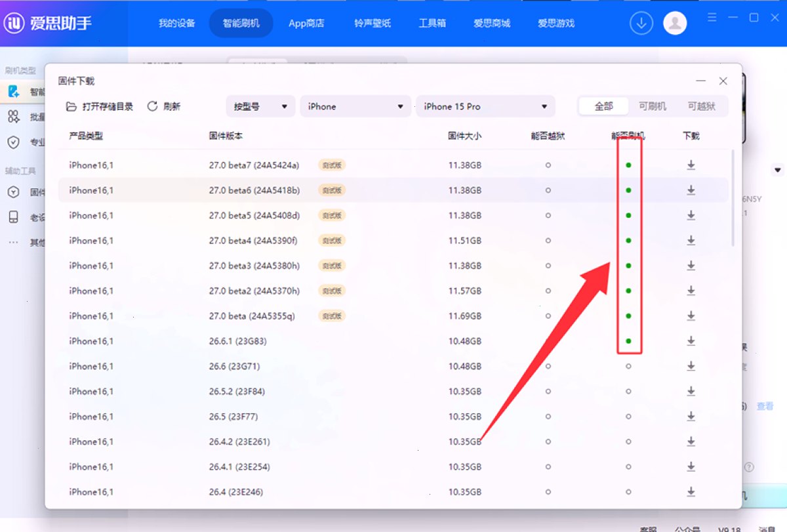
Task: Show 全部 firmware filter
Action: click(604, 106)
